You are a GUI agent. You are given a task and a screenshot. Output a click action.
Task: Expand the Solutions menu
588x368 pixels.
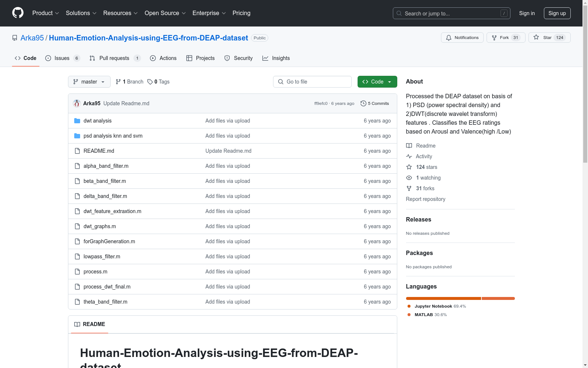click(81, 13)
